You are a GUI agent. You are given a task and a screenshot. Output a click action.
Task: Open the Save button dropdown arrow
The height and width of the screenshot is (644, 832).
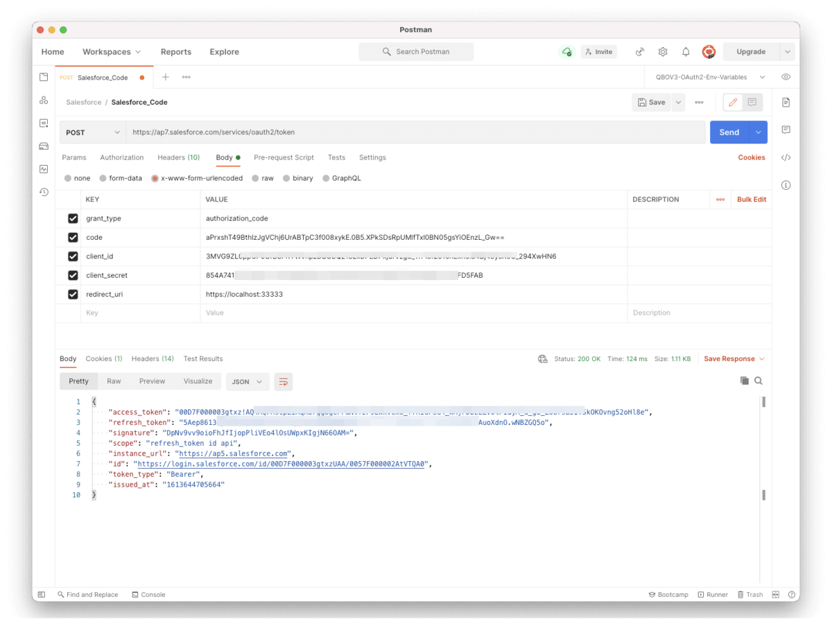(x=679, y=103)
